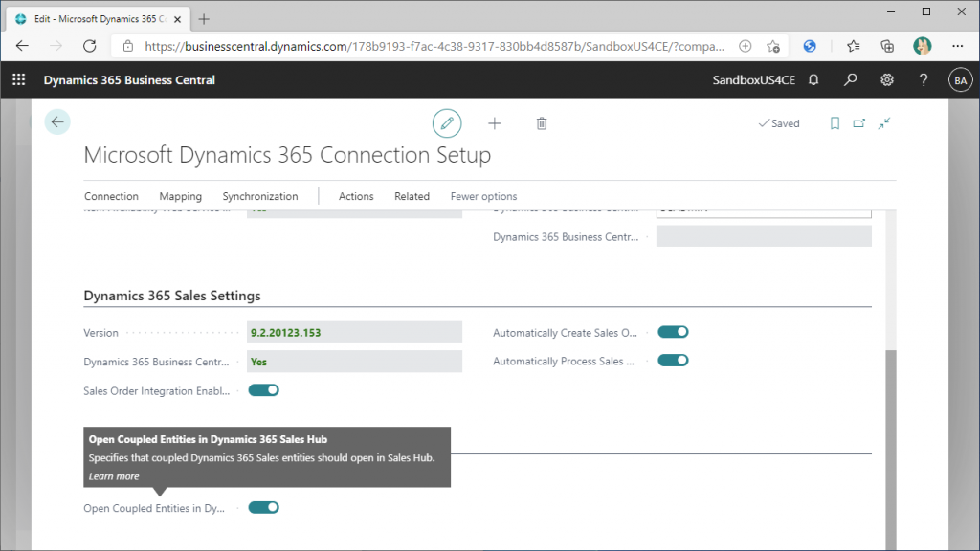980x551 pixels.
Task: Click Sales Order Integration Enabled label
Action: click(156, 391)
